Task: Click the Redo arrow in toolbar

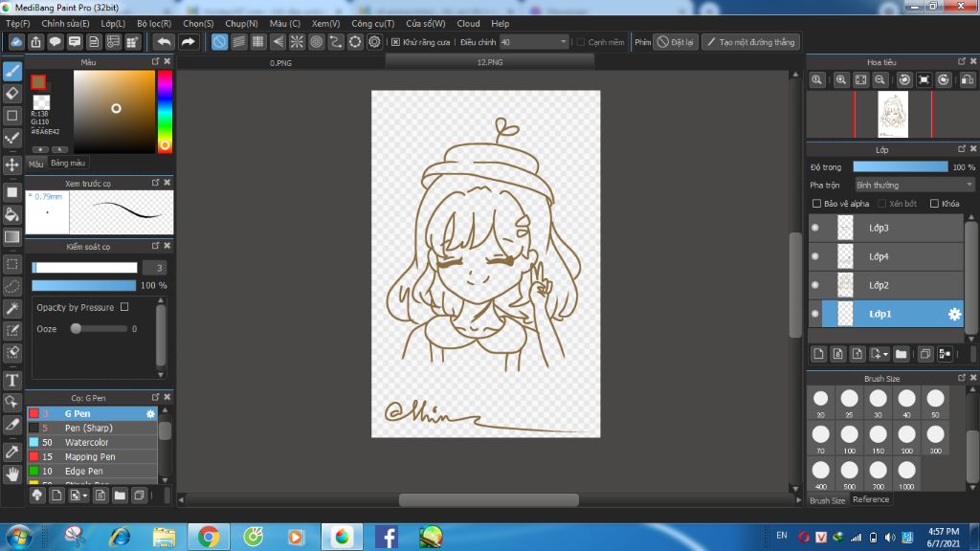Action: tap(188, 42)
